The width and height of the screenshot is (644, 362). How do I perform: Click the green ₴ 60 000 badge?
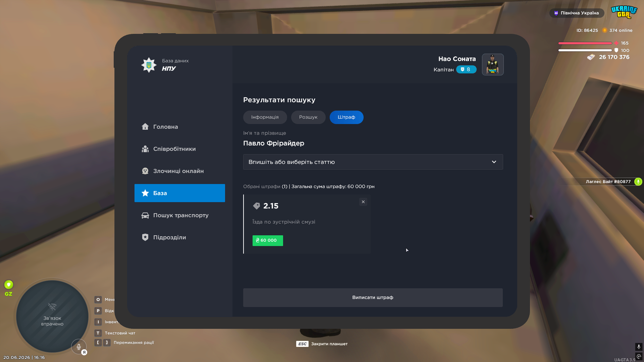(x=268, y=240)
